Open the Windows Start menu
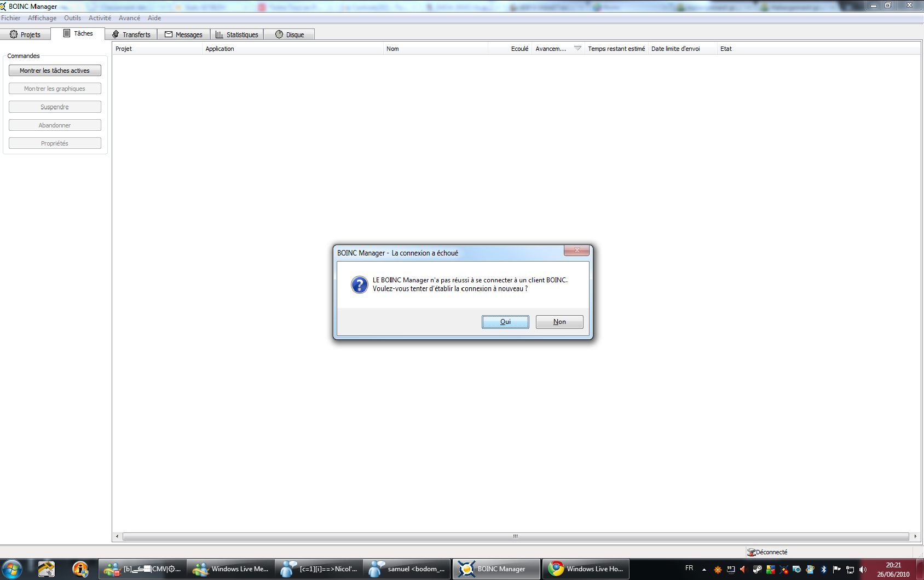Screen dimensions: 924x580 (12, 569)
